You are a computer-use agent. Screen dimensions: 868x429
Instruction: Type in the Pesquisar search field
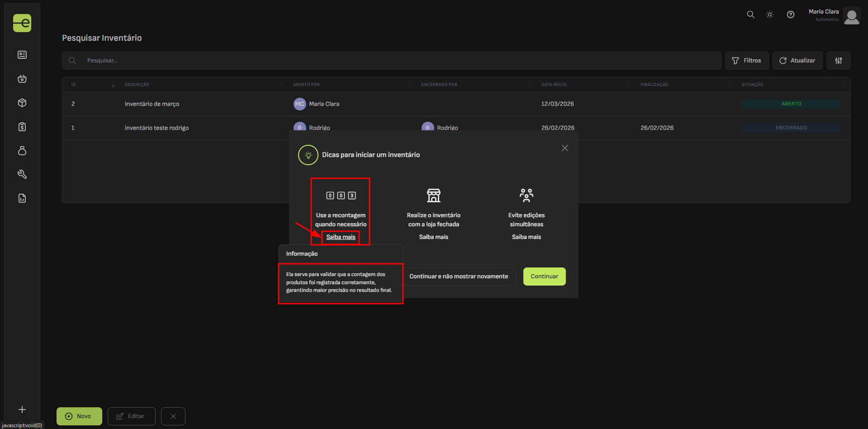click(x=398, y=61)
